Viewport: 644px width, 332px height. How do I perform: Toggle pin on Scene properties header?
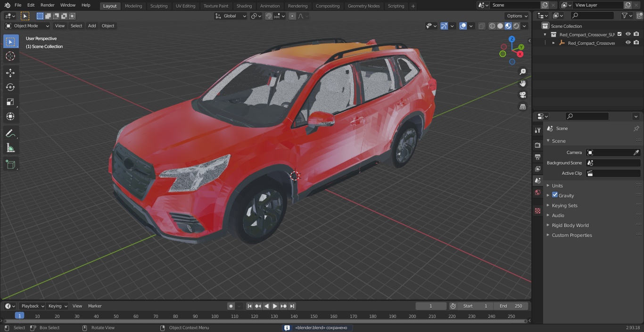[x=636, y=129]
